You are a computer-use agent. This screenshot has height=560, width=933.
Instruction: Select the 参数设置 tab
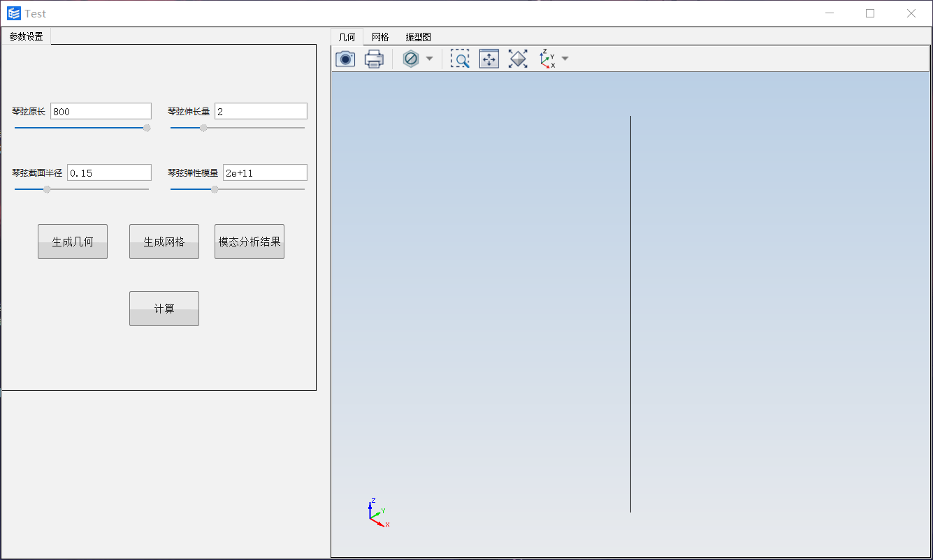tap(26, 36)
